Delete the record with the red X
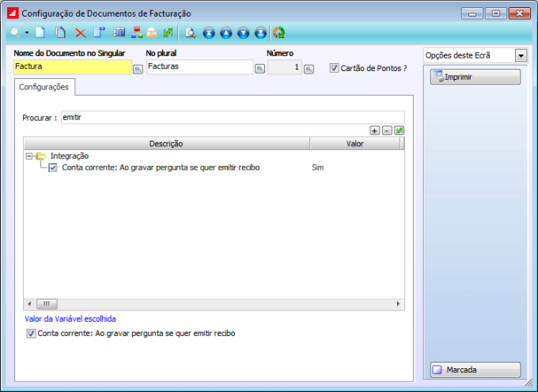The width and height of the screenshot is (538, 392). coord(80,33)
